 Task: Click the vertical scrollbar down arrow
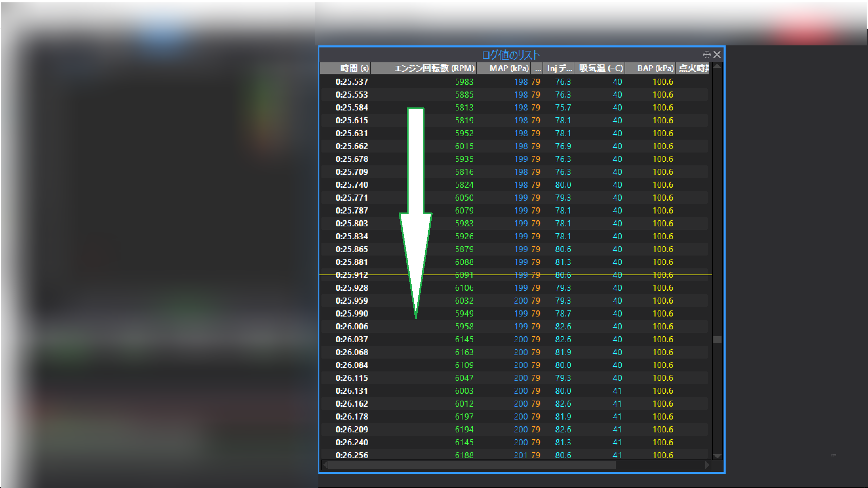(717, 456)
